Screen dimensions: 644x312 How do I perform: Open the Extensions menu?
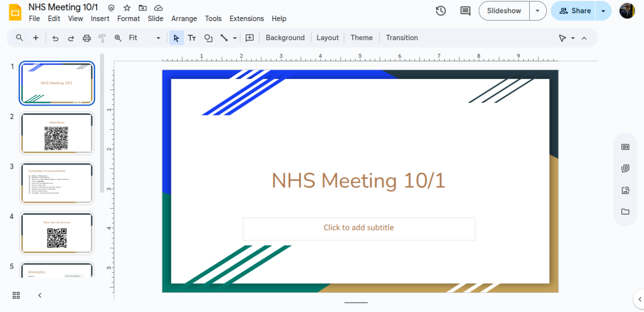pos(247,19)
